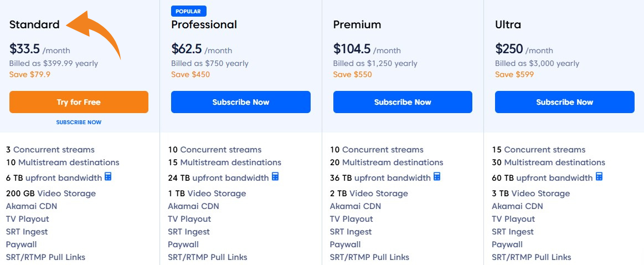Click the POPULAR badge above Professional
644x265 pixels.
pos(189,11)
